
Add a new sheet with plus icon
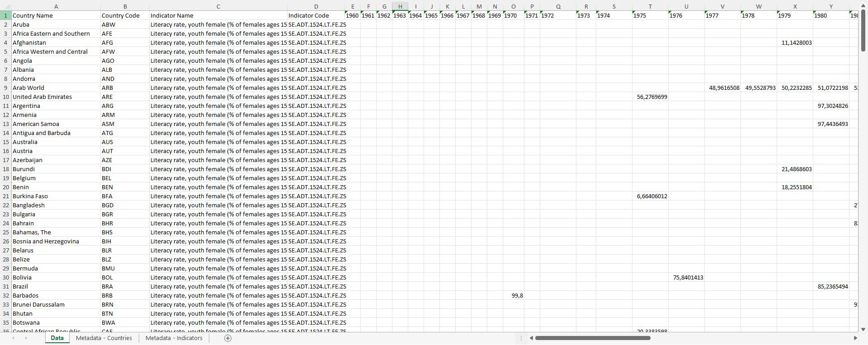[228, 338]
